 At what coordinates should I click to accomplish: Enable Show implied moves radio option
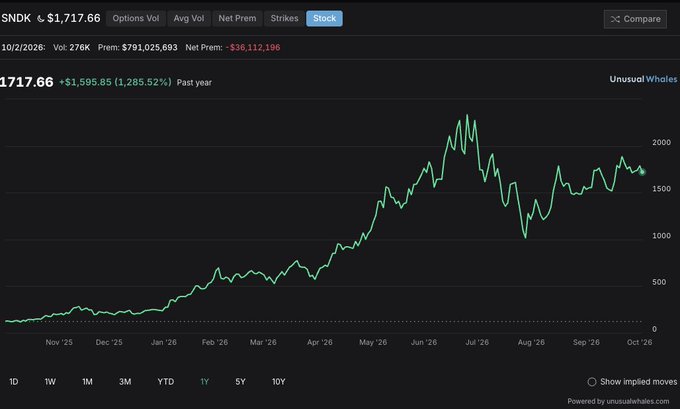592,382
